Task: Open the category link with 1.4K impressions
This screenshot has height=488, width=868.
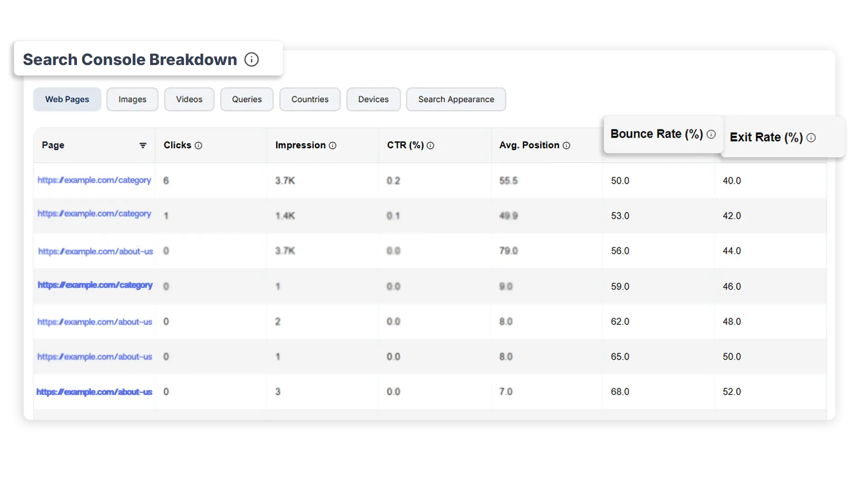Action: (94, 214)
